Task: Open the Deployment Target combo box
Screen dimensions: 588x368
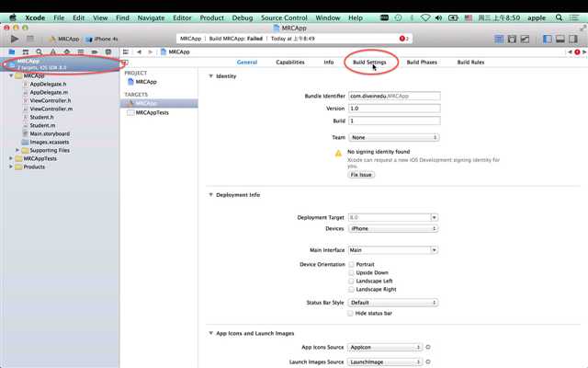Action: (x=393, y=217)
